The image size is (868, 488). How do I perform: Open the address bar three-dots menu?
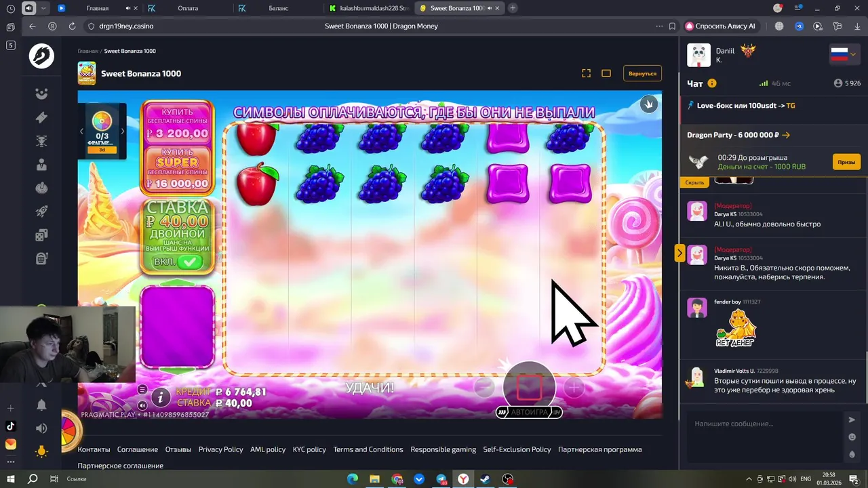[659, 26]
